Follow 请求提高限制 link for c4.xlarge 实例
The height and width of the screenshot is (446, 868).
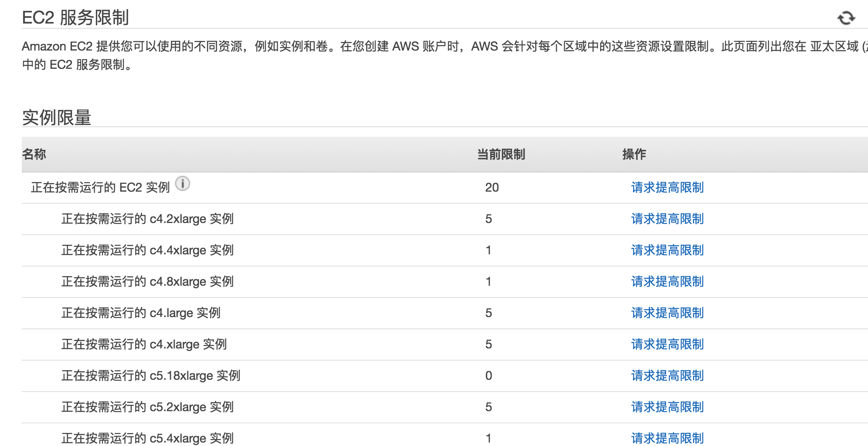coord(668,344)
